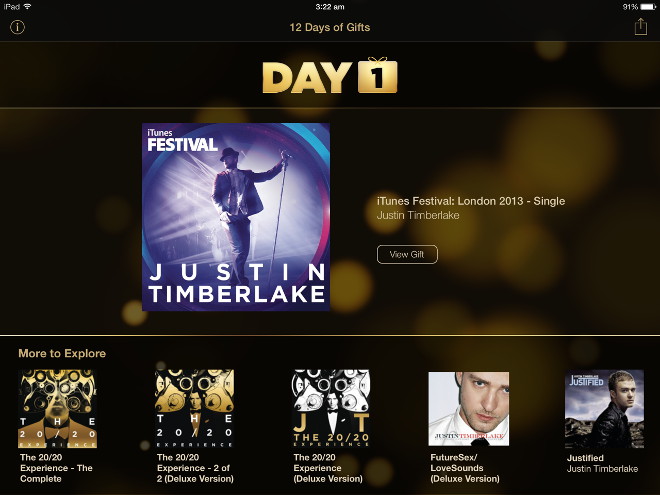Viewport: 660px width, 495px height.
Task: Tap the info icon in top bar
Action: pyautogui.click(x=17, y=27)
